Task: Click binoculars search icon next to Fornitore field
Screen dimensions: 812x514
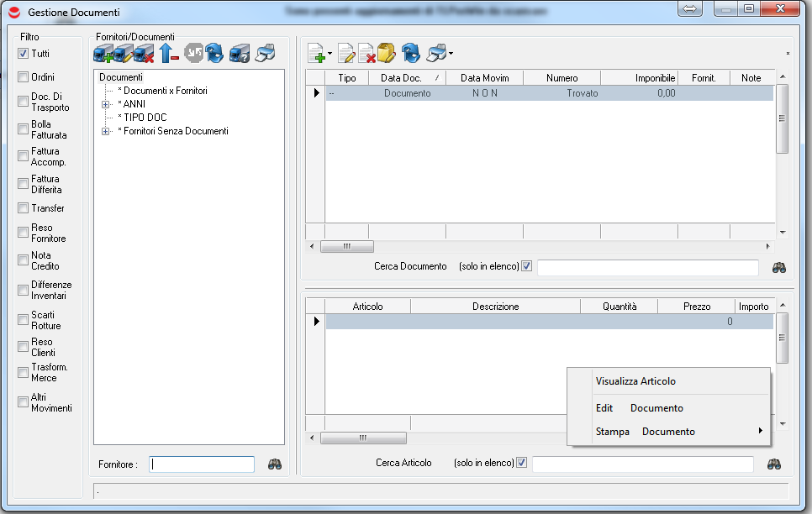Action: tap(275, 464)
